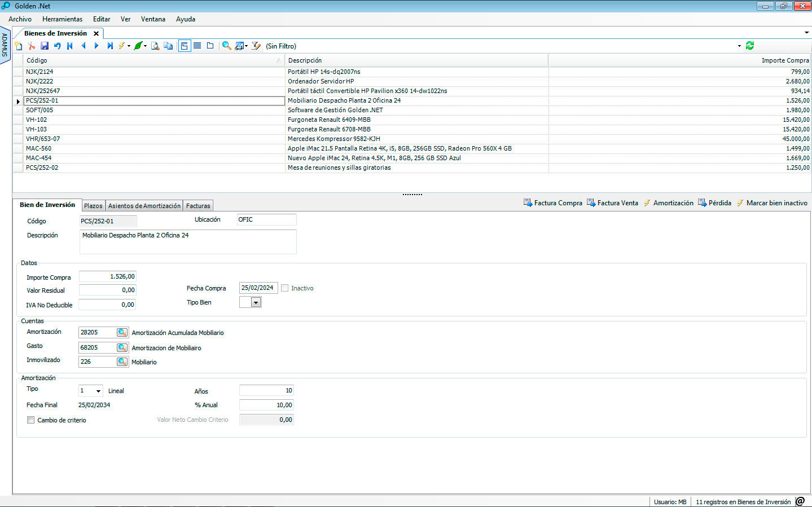Click the magnifying glass search icon
812x507 pixels.
226,46
